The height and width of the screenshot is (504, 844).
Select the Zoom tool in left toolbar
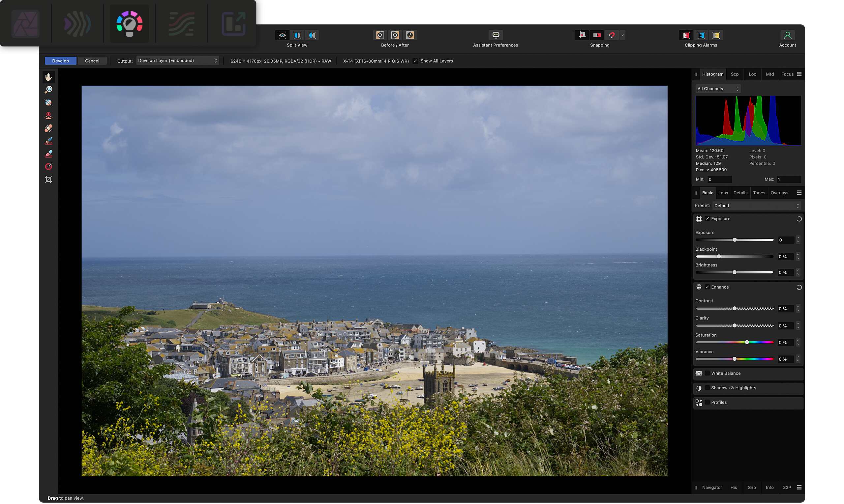click(48, 90)
